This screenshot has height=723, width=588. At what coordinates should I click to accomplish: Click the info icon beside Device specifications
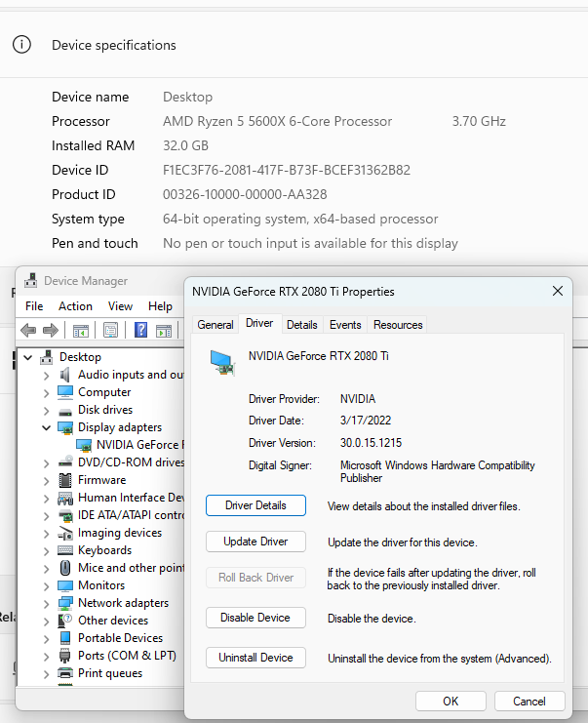pos(21,45)
